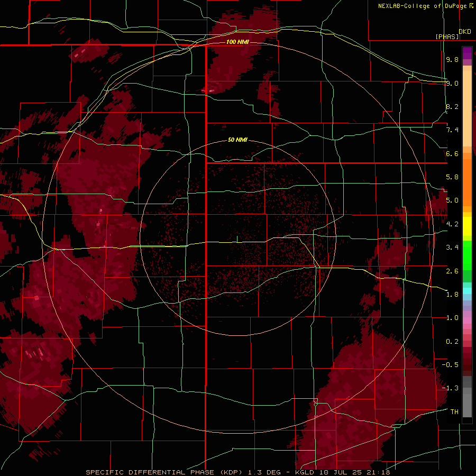Click the 5.0 scale value
This screenshot has height=476, width=476.
452,200
